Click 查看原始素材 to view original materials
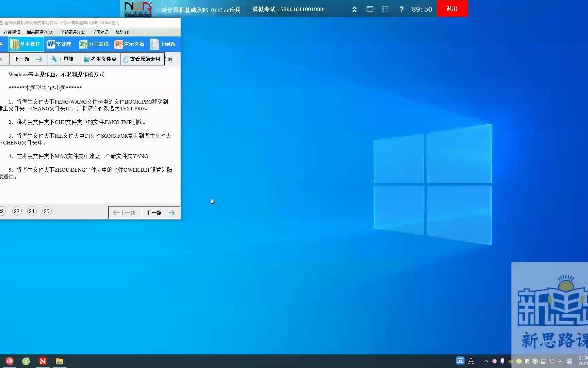This screenshot has width=588, height=368. [142, 59]
